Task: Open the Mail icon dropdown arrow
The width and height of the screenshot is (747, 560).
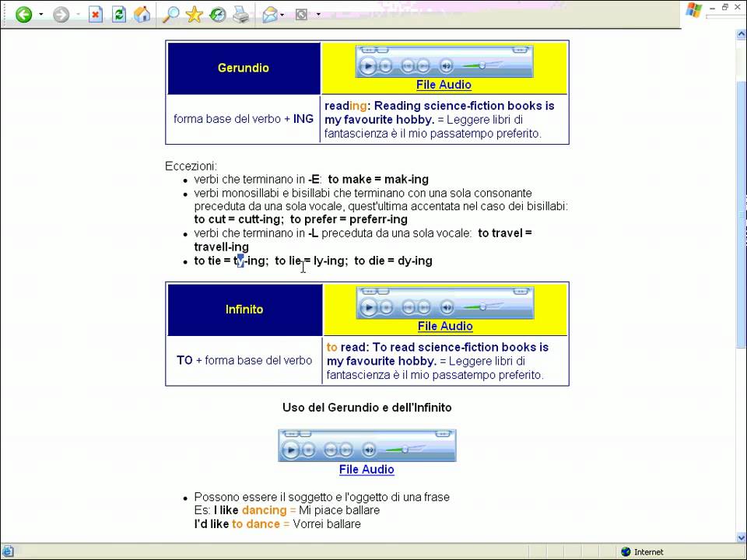Action: (x=282, y=15)
